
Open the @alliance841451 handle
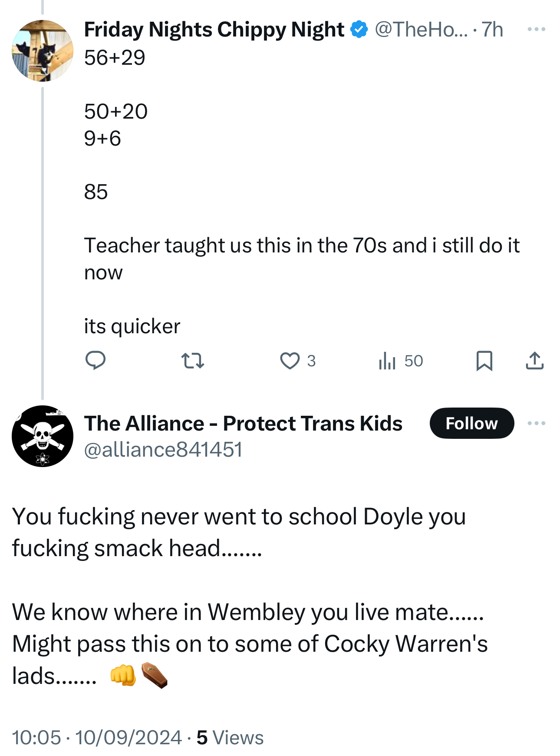point(163,449)
